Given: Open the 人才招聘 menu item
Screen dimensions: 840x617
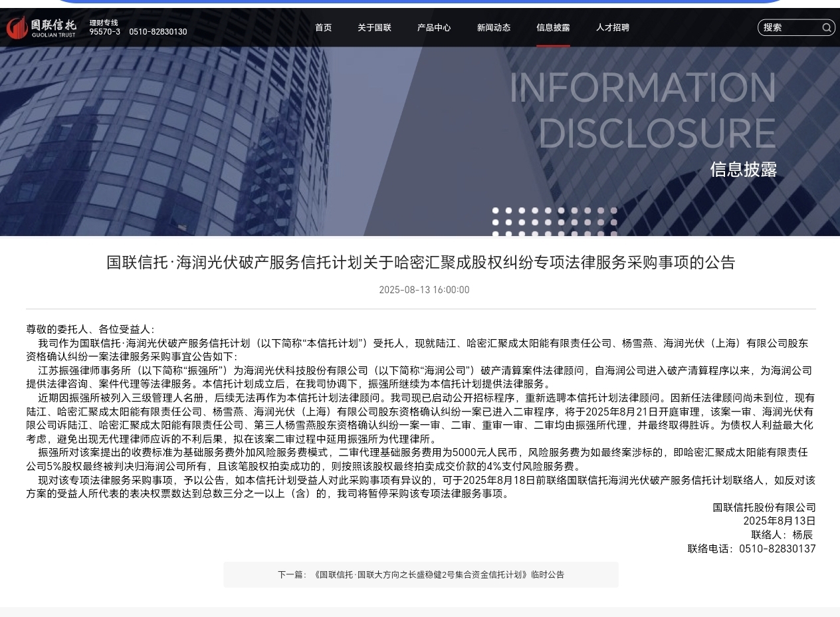Looking at the screenshot, I should point(613,28).
